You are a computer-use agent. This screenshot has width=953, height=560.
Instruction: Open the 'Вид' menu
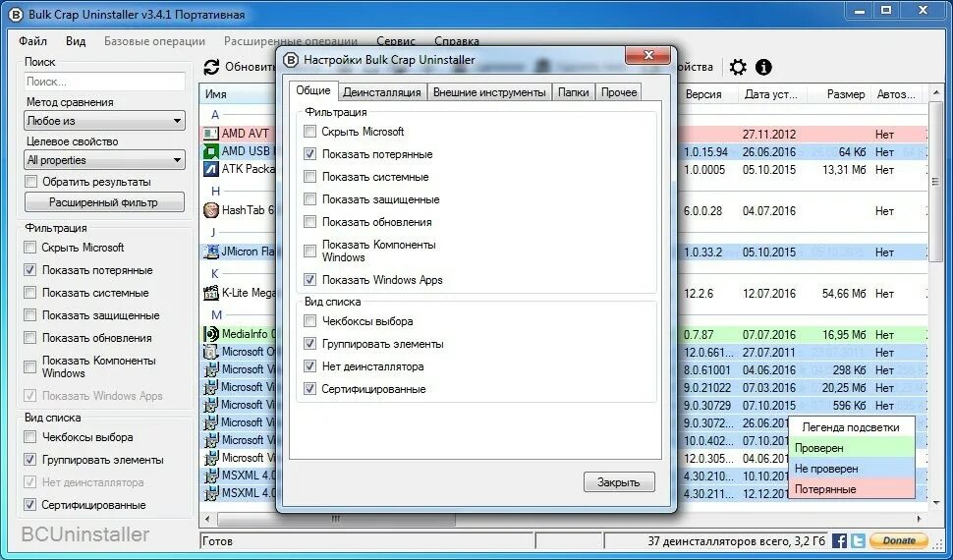point(76,41)
